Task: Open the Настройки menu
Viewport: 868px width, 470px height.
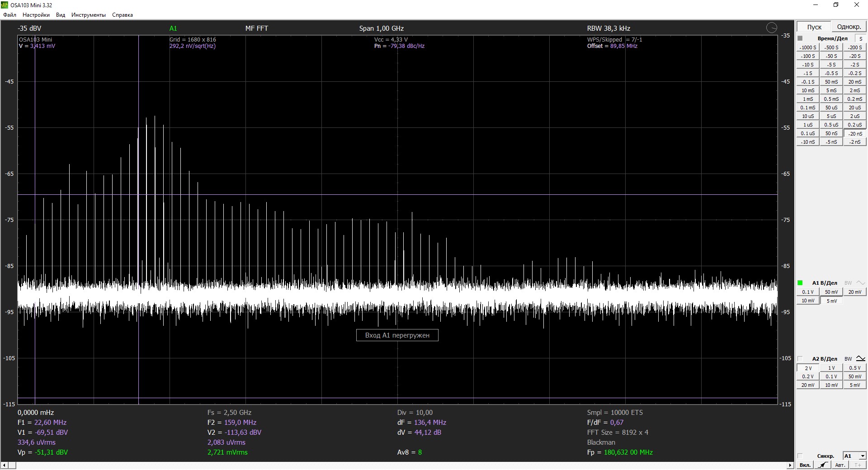Action: (x=36, y=15)
